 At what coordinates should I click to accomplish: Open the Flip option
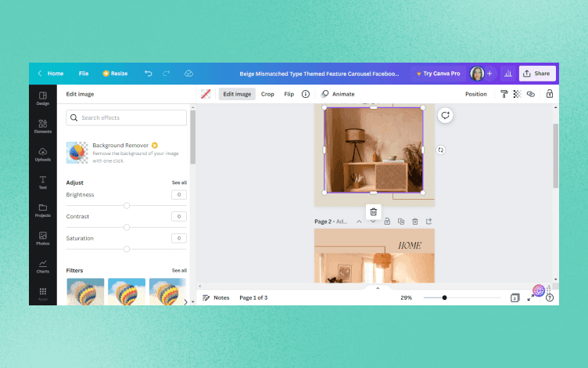pos(289,94)
